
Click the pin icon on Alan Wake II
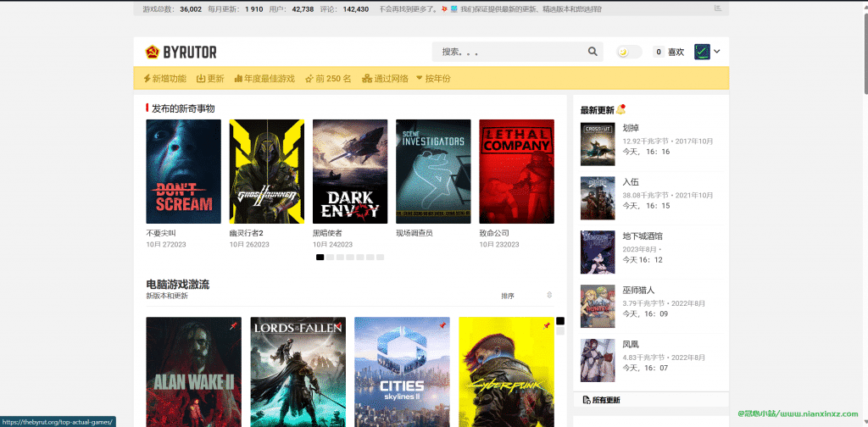click(x=234, y=326)
